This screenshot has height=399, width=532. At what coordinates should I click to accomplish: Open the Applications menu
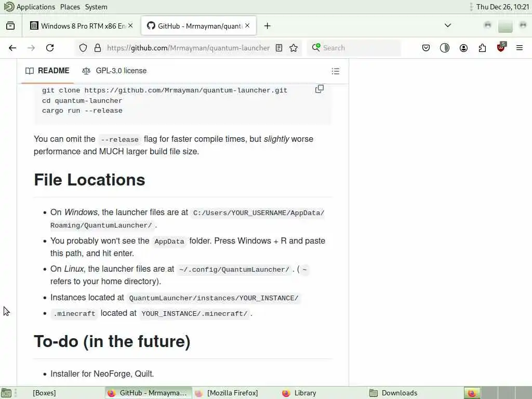click(36, 7)
